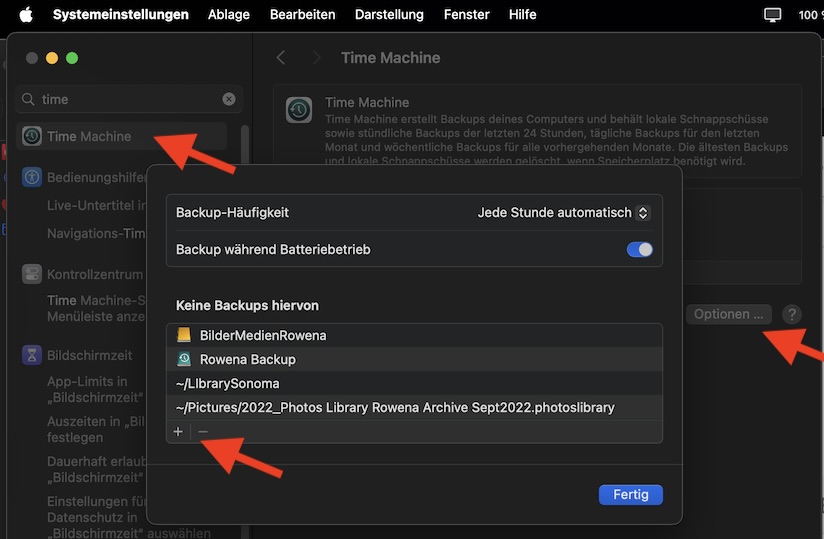The image size is (824, 539).
Task: Open App-Limits in Bildschirmzeit result
Action: click(x=95, y=389)
